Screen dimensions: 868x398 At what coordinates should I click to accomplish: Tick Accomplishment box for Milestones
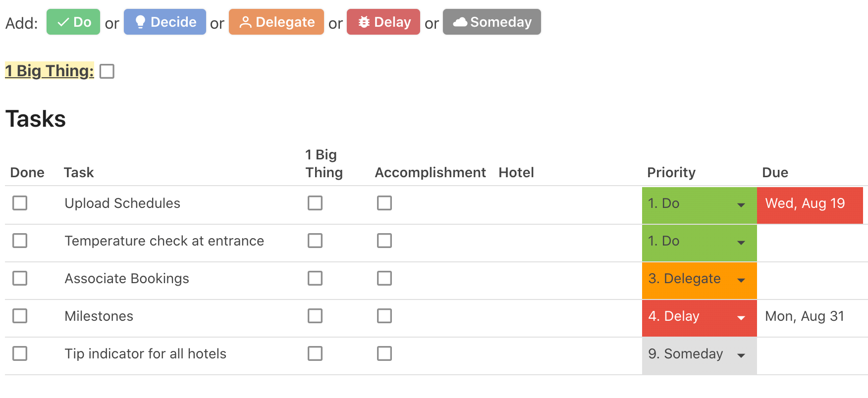pos(384,316)
